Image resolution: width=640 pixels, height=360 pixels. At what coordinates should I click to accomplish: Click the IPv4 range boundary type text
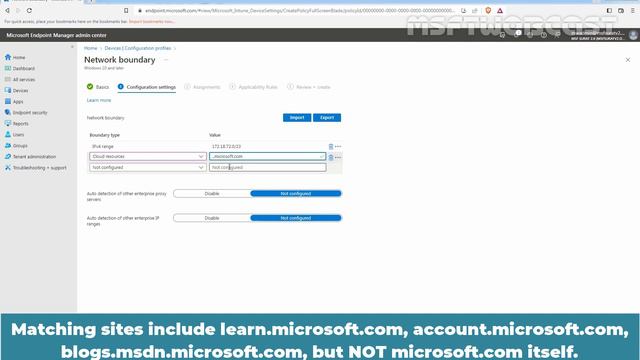[103, 147]
